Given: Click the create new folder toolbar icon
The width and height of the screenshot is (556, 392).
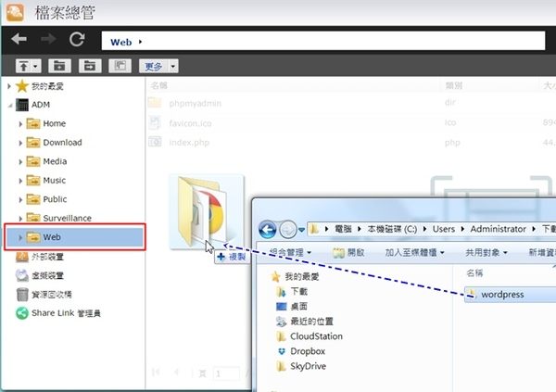Looking at the screenshot, I should coord(59,66).
